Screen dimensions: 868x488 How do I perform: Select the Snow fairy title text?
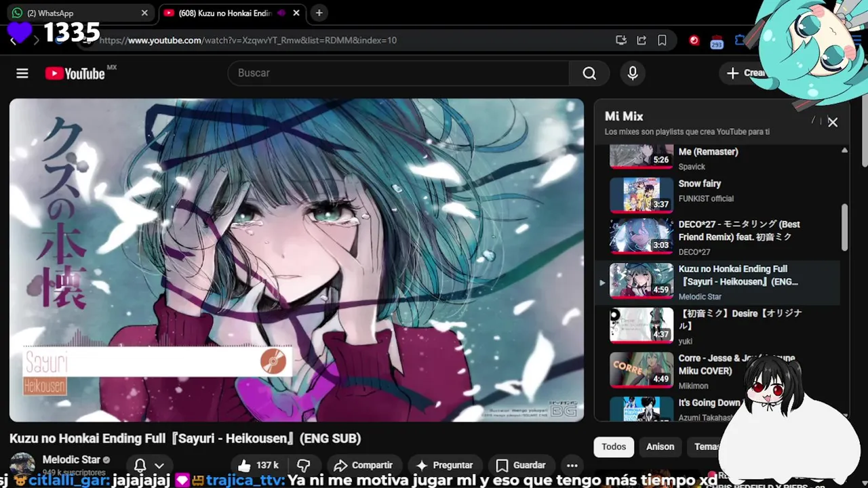pos(699,184)
